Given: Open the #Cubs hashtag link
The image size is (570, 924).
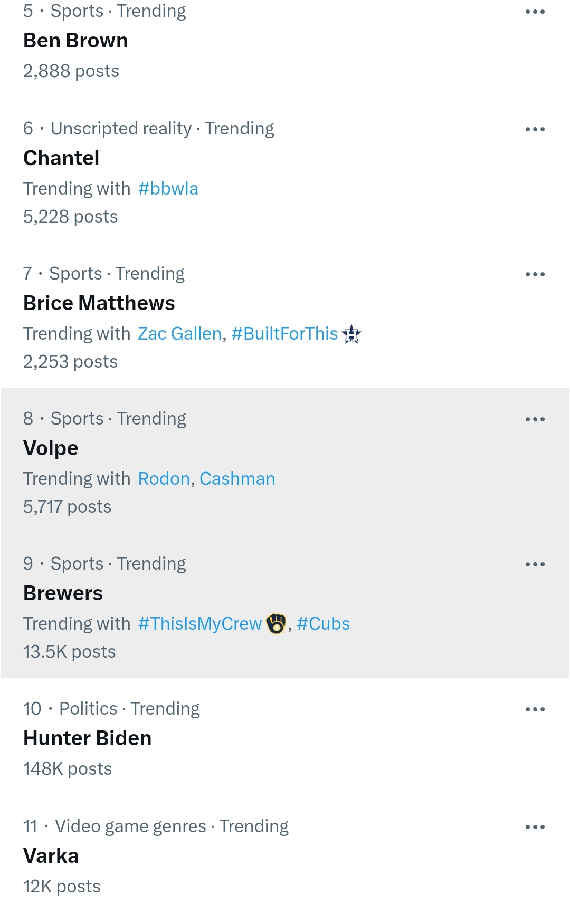Looking at the screenshot, I should point(323,624).
